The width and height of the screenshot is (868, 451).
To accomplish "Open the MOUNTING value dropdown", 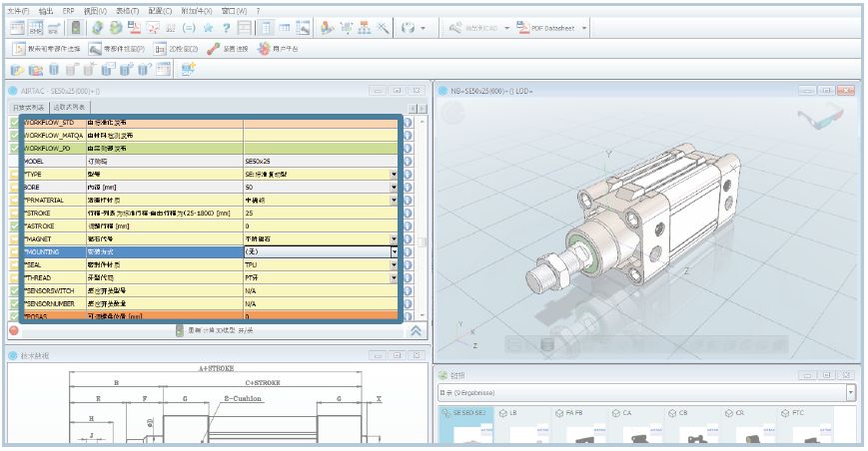I will (394, 251).
